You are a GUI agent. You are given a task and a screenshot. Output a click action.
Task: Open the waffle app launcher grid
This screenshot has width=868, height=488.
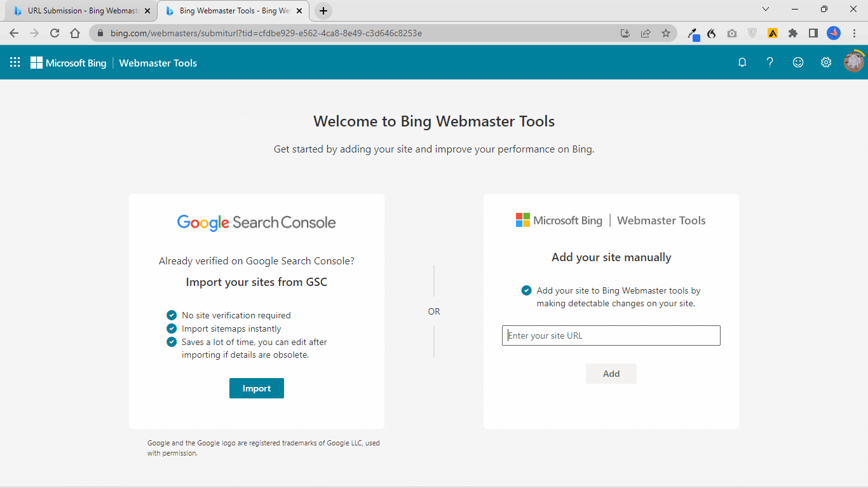[14, 62]
